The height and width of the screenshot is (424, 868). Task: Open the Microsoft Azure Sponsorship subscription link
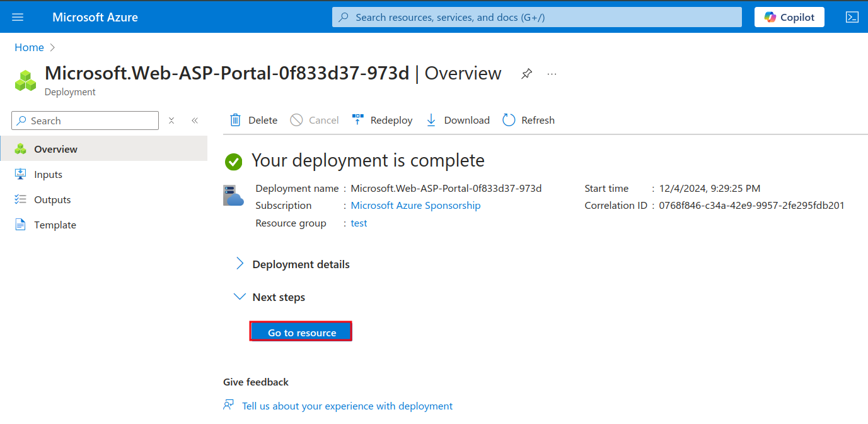[x=415, y=206]
